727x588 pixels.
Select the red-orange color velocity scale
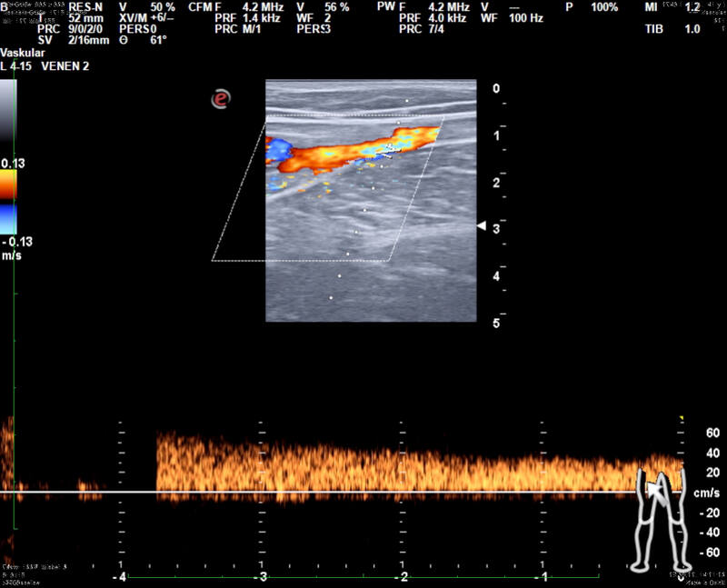point(8,184)
